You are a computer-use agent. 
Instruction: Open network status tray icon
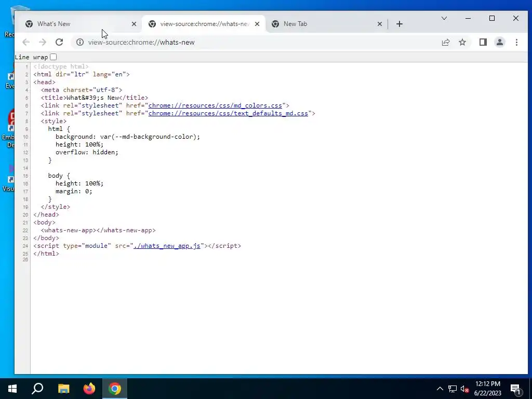453,389
